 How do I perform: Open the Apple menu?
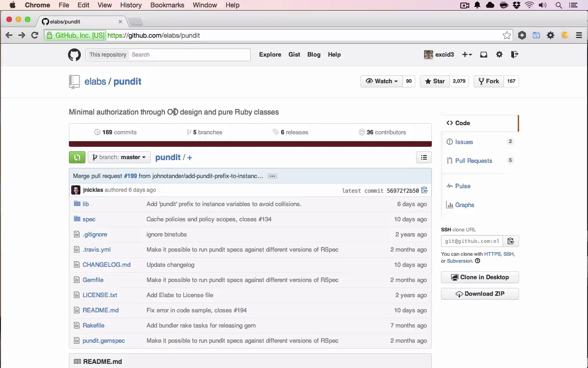point(12,5)
